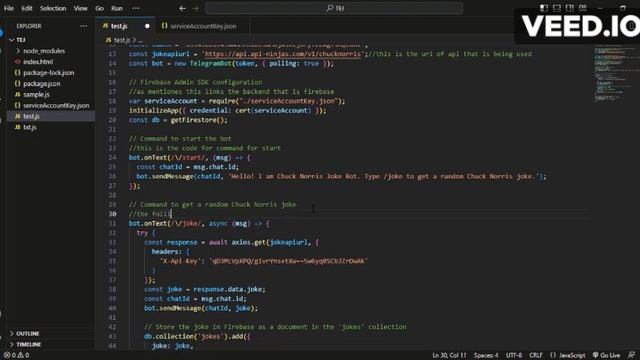This screenshot has height=360, width=640.
Task: Click the EXPLORER panel title
Action: click(29, 26)
